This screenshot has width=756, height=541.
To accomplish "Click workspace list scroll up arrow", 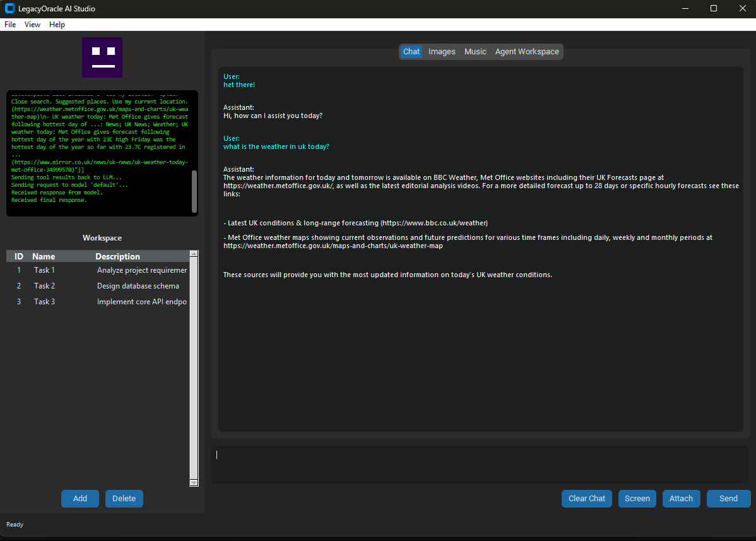I will click(x=194, y=254).
